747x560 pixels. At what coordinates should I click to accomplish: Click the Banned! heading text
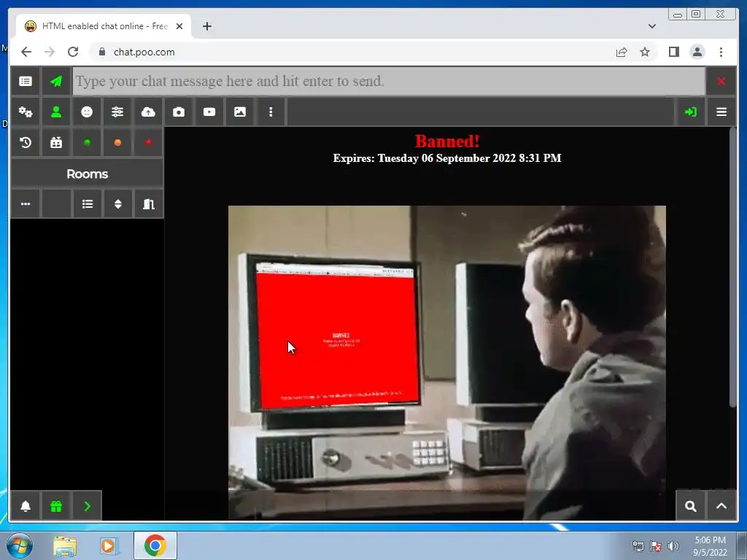pos(447,141)
